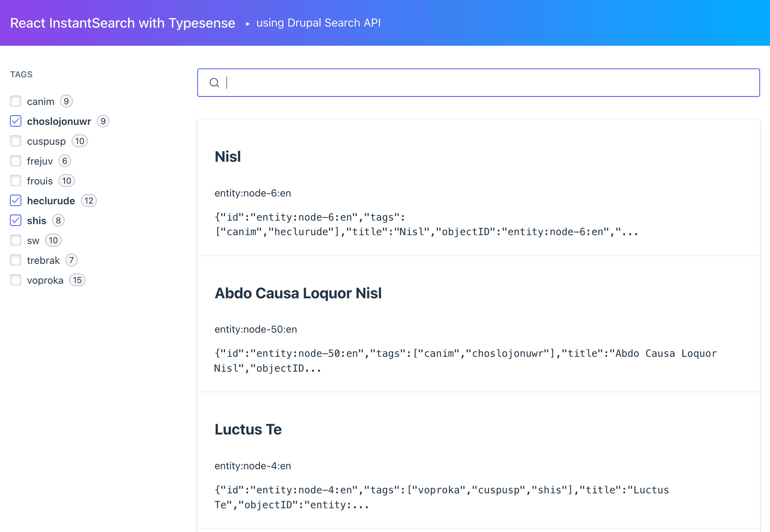This screenshot has height=532, width=770.
Task: Enable the cuspusp tag checkbox
Action: point(16,141)
